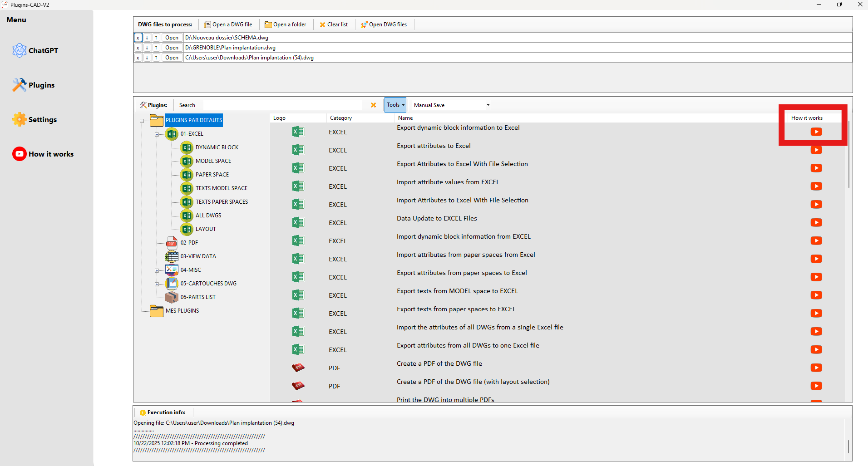Open ChatGPT from the side menu
Viewport: 868px width, 466px height.
click(x=35, y=50)
